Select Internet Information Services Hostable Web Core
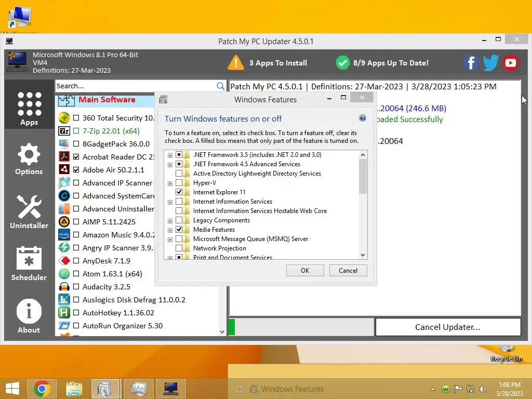The height and width of the screenshot is (399, 532). tap(260, 211)
